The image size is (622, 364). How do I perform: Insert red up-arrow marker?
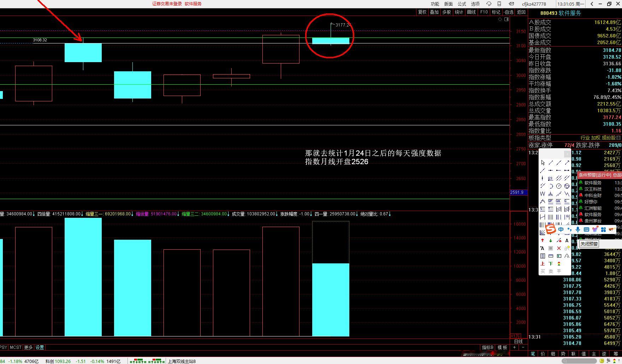coord(543,240)
